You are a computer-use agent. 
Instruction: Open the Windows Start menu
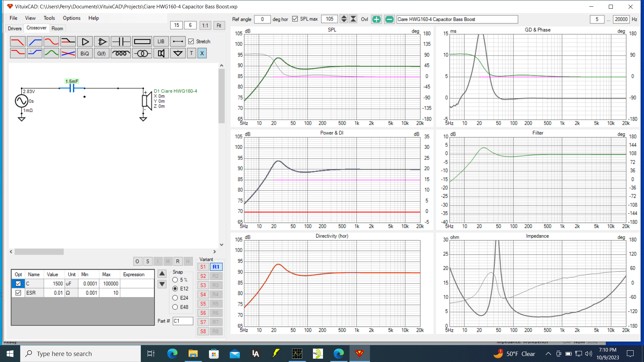point(10,354)
